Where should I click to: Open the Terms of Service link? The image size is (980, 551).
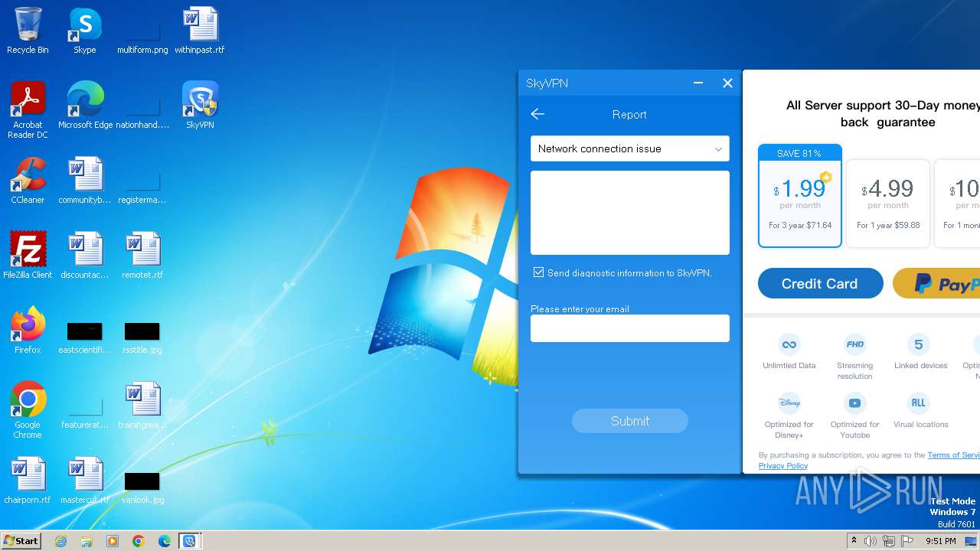[953, 455]
